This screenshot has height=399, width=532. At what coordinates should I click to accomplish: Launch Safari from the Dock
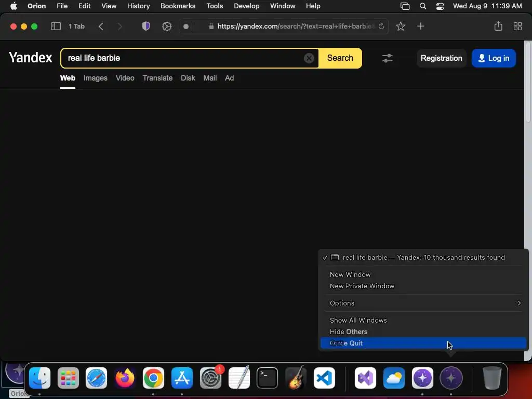[96, 378]
